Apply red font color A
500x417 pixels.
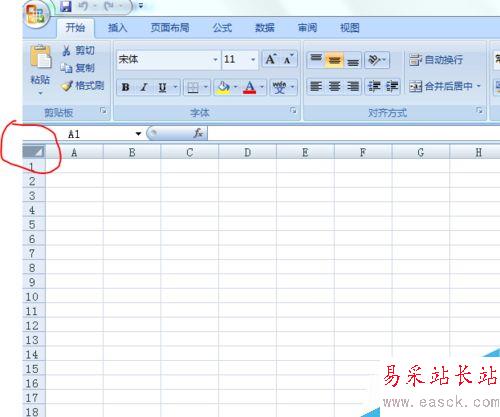click(x=250, y=87)
